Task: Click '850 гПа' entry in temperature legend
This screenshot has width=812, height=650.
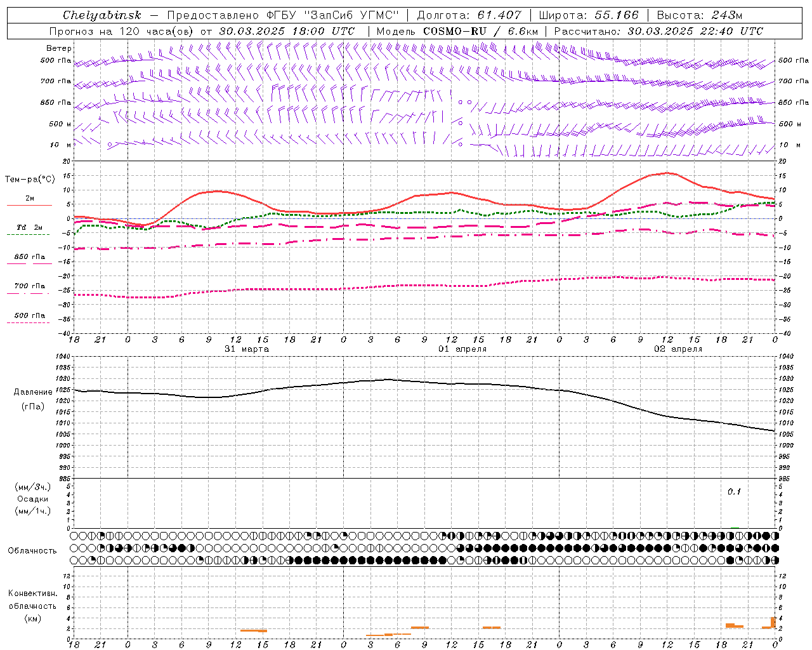Action: coord(29,257)
